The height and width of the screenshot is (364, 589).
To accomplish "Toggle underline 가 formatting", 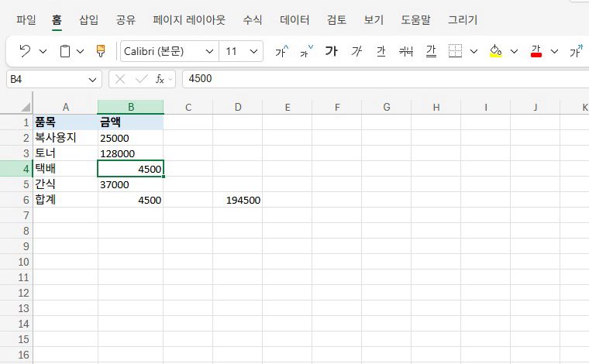I will pyautogui.click(x=381, y=51).
